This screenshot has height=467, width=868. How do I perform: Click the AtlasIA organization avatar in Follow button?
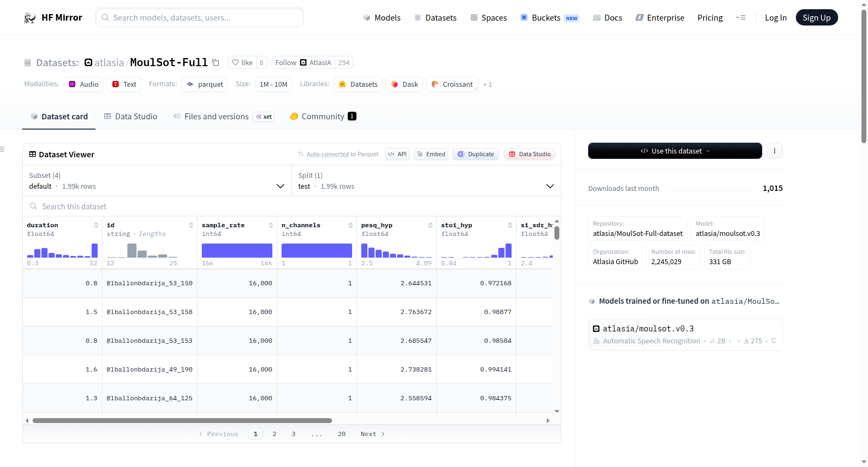click(303, 62)
